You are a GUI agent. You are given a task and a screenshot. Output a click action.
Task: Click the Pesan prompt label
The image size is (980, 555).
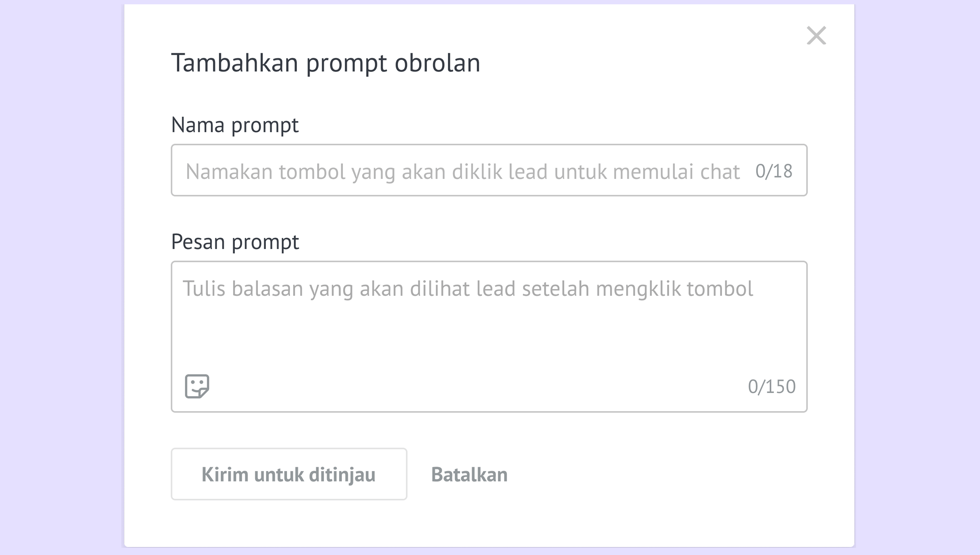point(235,242)
